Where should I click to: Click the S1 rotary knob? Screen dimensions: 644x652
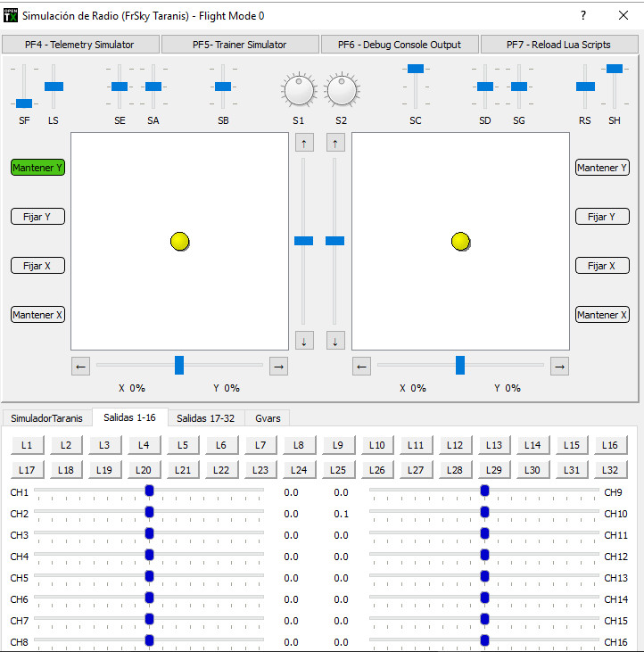(298, 90)
